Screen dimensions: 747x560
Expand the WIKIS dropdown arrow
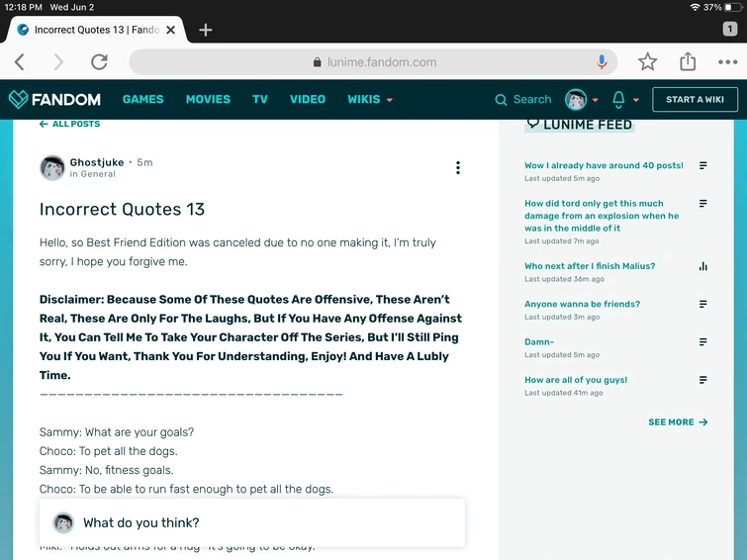pyautogui.click(x=389, y=100)
